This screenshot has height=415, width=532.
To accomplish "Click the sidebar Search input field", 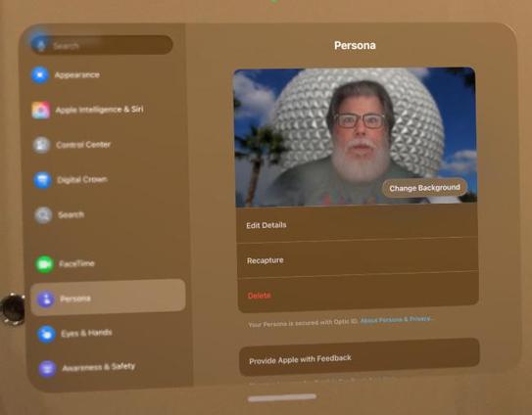I will tap(102, 45).
